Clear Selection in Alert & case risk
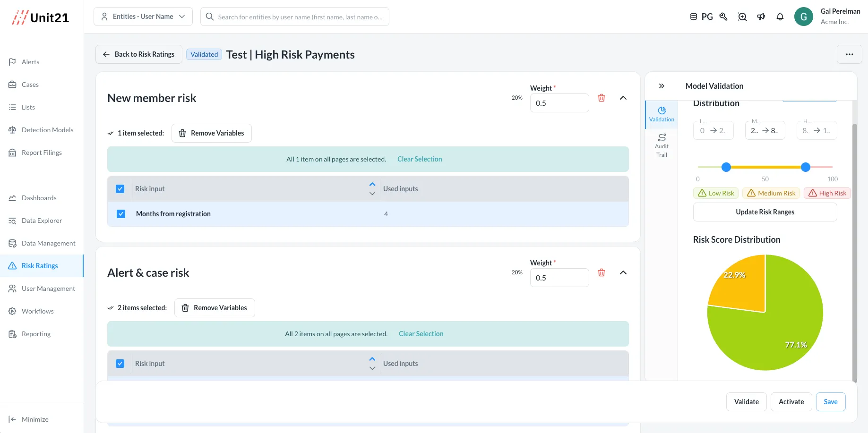The height and width of the screenshot is (433, 868). [421, 334]
